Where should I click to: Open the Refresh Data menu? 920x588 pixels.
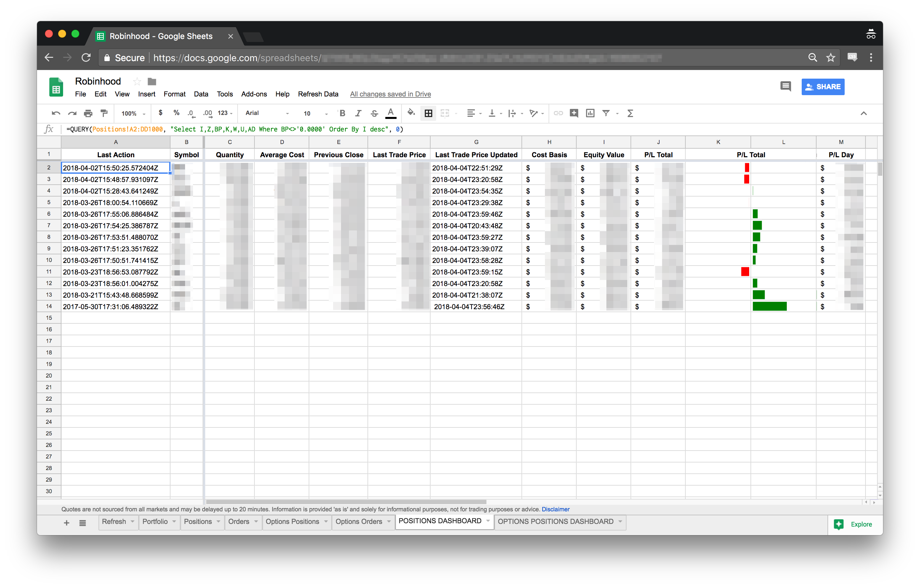pos(318,94)
